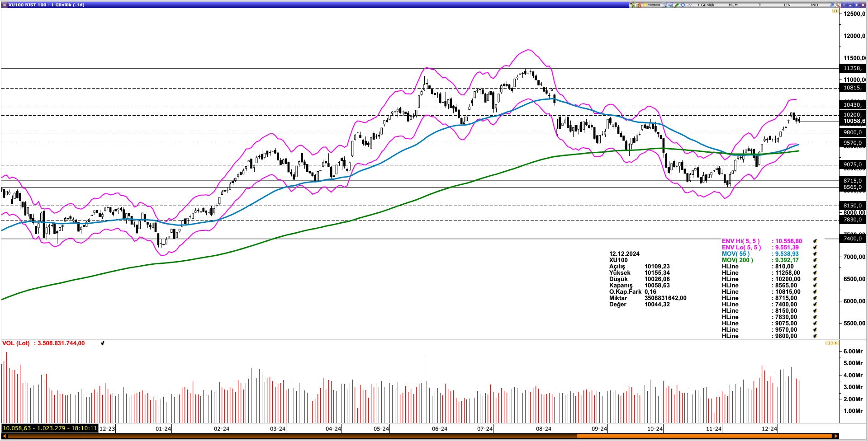Click the 01-24 date marker on timeline

(x=163, y=429)
